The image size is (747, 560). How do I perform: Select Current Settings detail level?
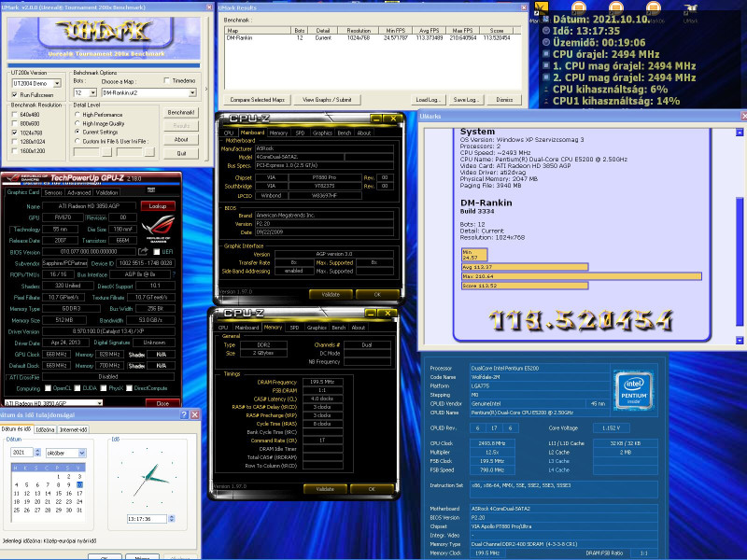(x=78, y=132)
